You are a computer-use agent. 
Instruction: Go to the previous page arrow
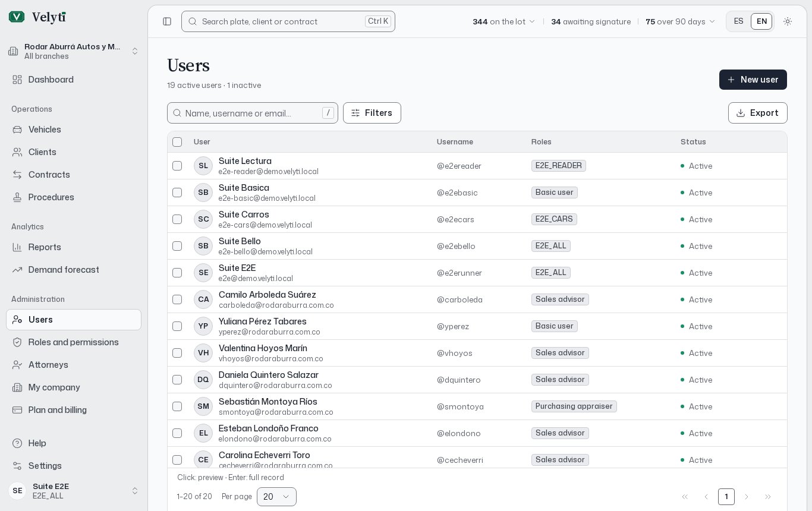(x=706, y=497)
